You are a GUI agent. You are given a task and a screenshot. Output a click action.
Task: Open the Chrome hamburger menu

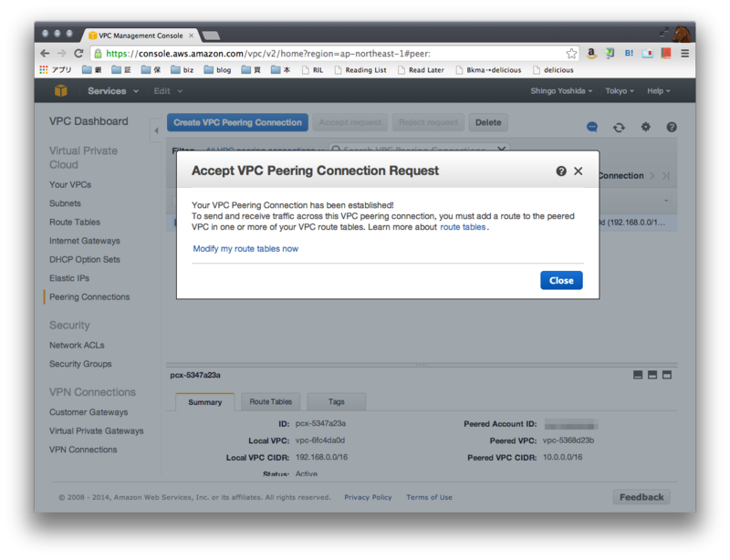pos(684,54)
